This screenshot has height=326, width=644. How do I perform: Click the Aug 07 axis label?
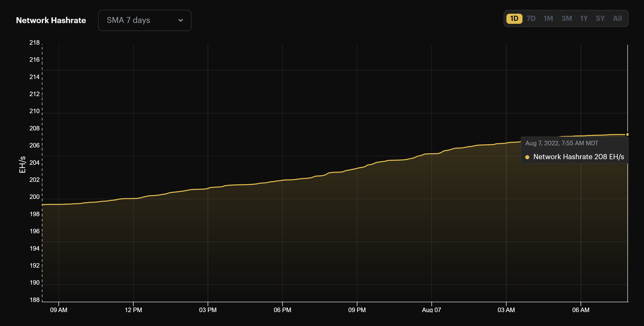point(431,310)
